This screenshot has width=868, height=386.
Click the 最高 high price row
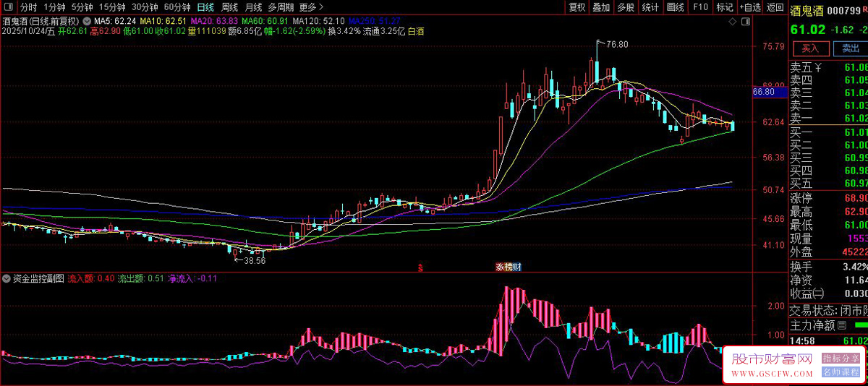[x=829, y=212]
